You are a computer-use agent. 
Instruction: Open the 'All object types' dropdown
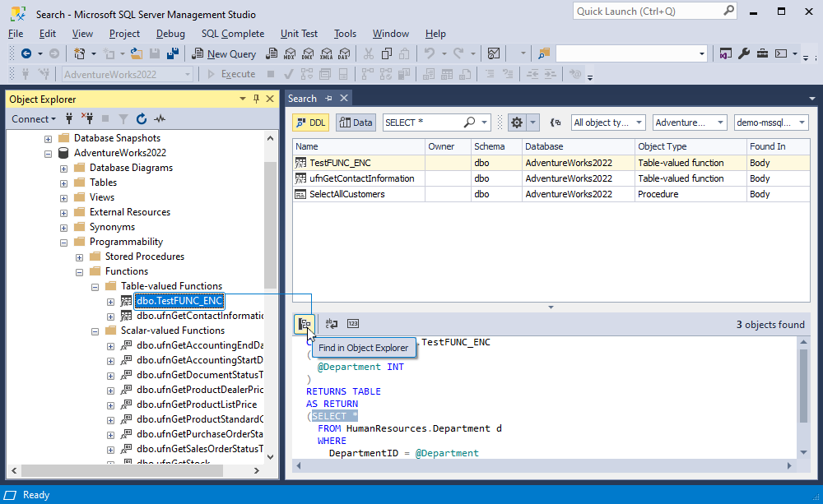[x=608, y=123]
